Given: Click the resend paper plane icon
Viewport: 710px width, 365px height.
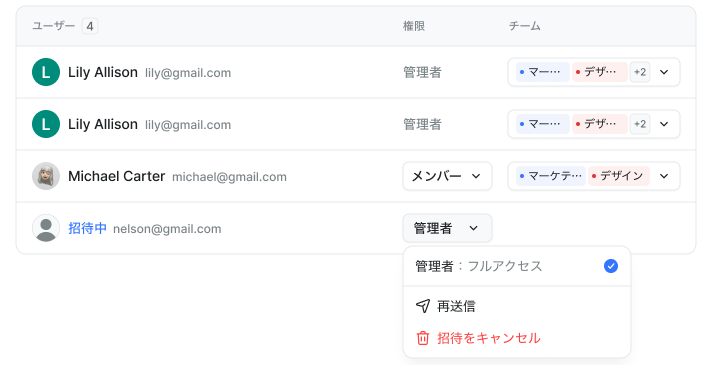Looking at the screenshot, I should point(422,306).
